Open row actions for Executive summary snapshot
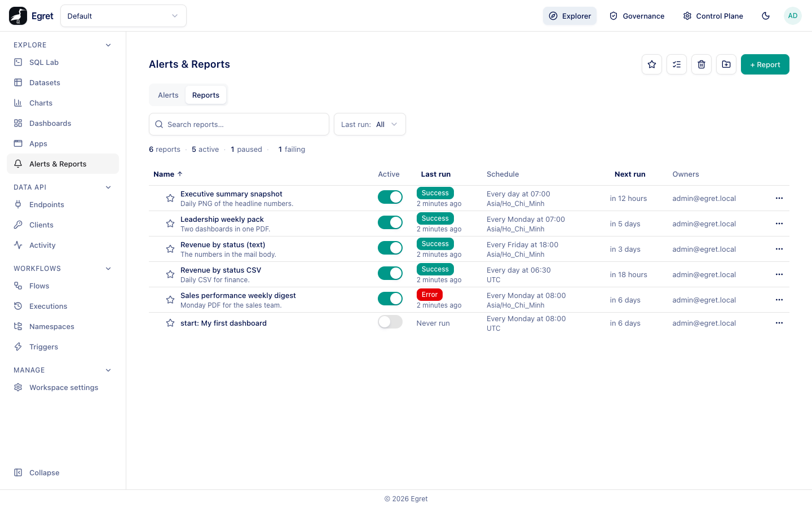 [x=779, y=198]
